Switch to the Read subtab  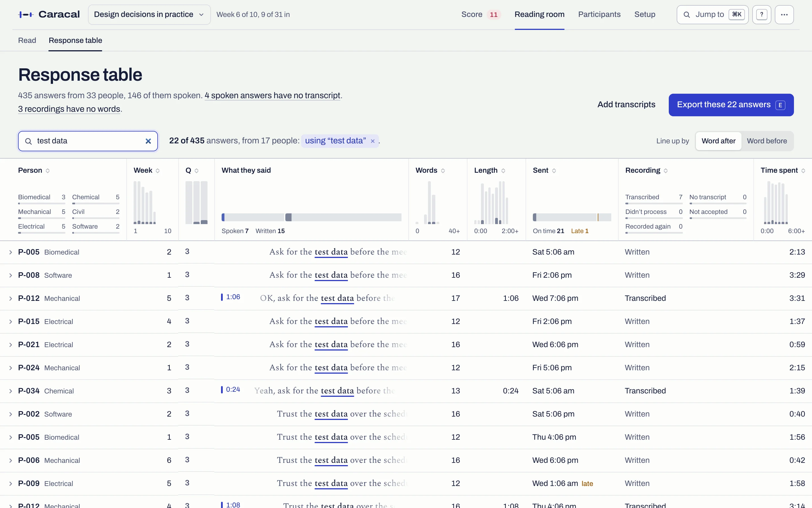tap(27, 40)
